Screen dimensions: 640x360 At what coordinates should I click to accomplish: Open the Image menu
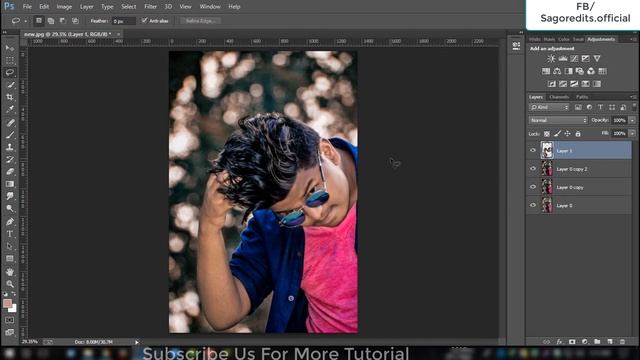(64, 7)
